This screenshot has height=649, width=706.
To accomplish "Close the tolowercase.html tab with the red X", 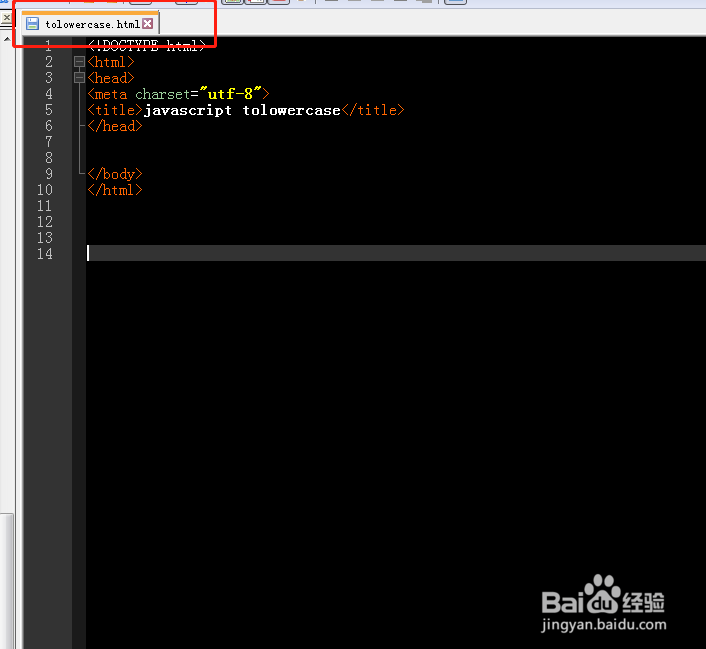I will (147, 23).
